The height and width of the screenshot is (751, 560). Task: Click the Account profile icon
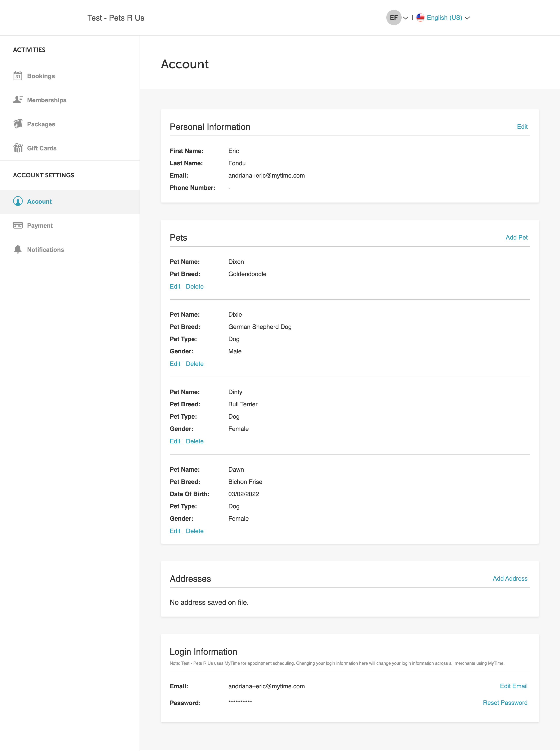pyautogui.click(x=18, y=201)
